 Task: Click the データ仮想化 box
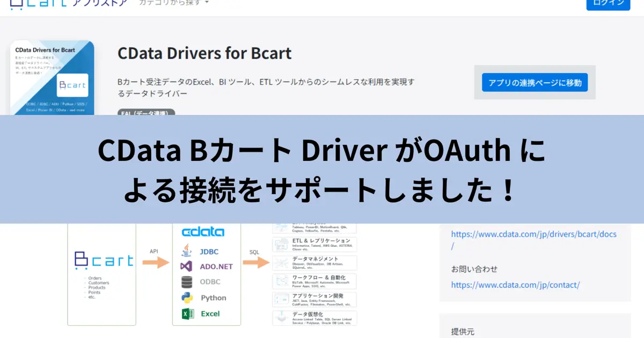tap(314, 318)
